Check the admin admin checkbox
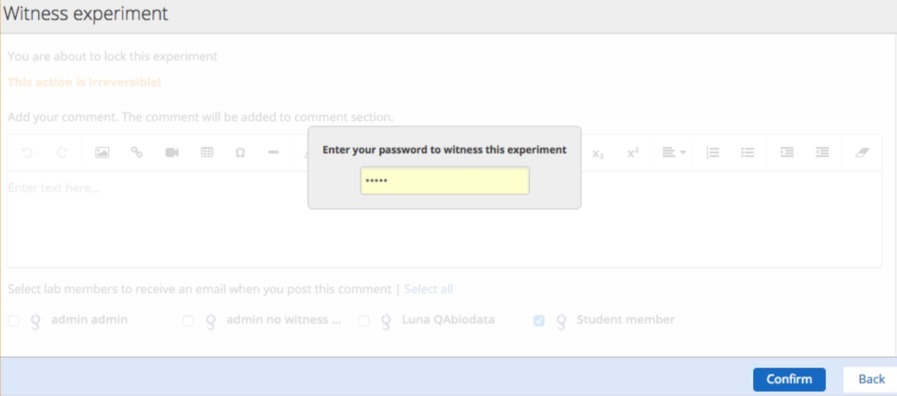 13,321
